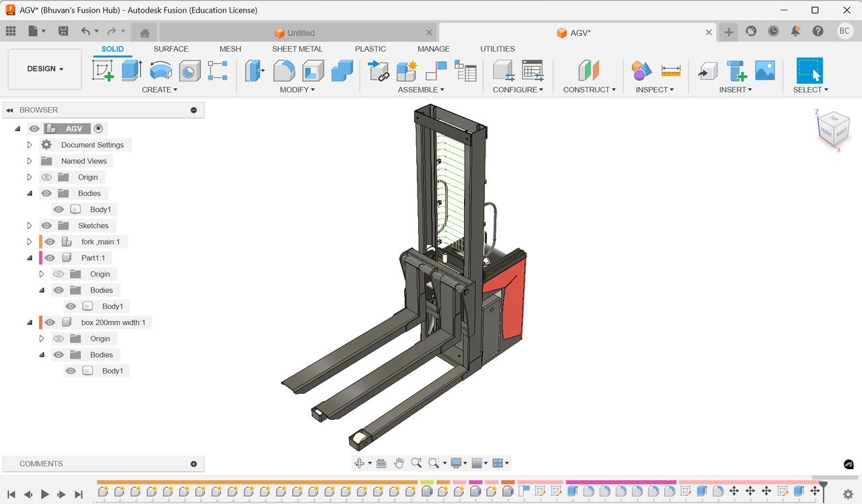The width and height of the screenshot is (862, 504).
Task: Show the top-level Origin folder
Action: (x=46, y=177)
